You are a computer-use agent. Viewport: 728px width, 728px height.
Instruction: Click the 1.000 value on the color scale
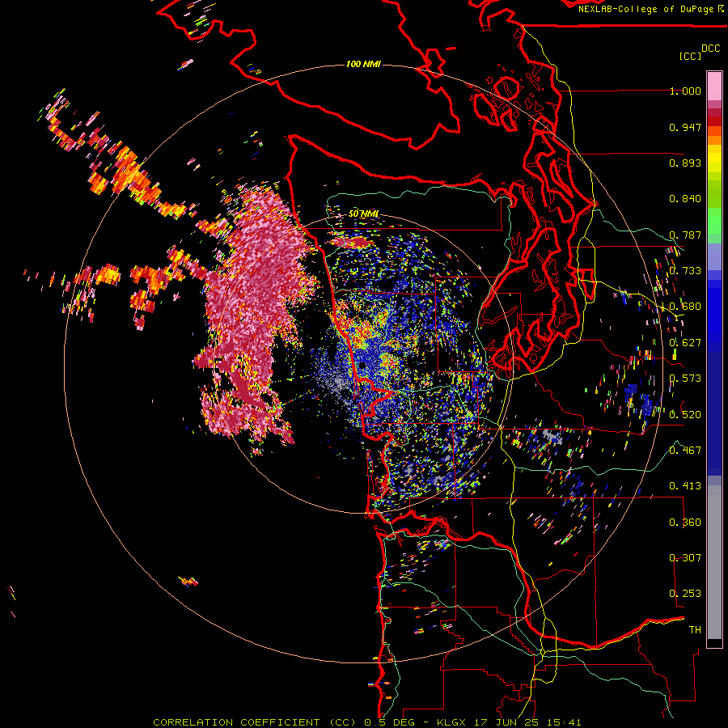pyautogui.click(x=685, y=91)
